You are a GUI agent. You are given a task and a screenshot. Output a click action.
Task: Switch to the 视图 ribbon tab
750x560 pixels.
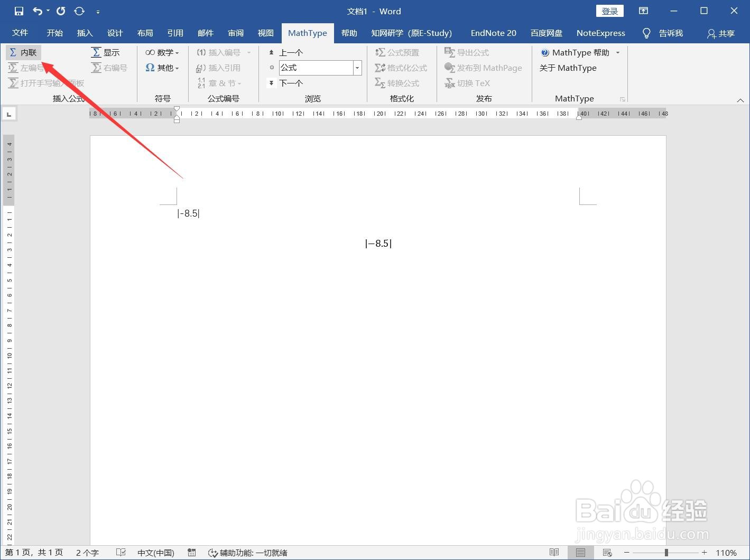[x=265, y=33]
